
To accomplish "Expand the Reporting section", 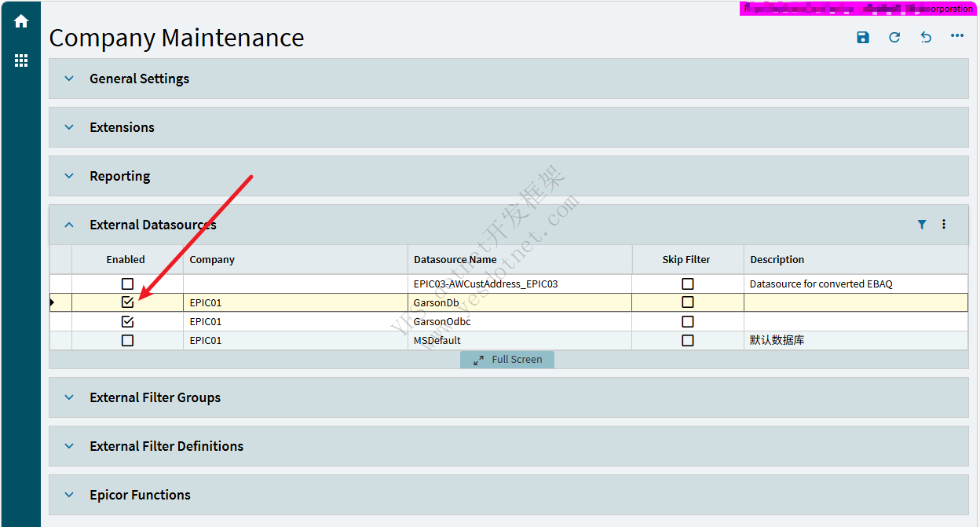I will click(x=69, y=176).
